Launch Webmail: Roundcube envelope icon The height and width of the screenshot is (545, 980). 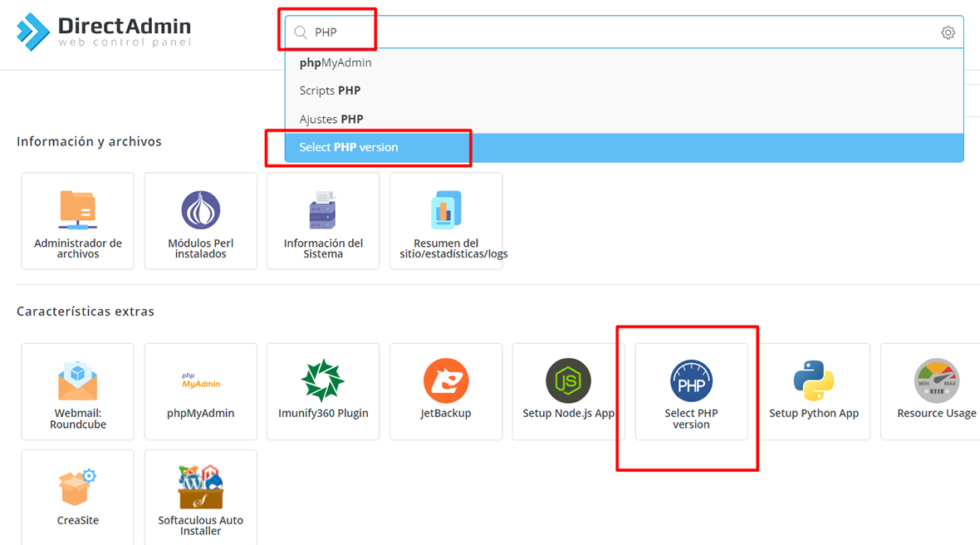pos(77,381)
